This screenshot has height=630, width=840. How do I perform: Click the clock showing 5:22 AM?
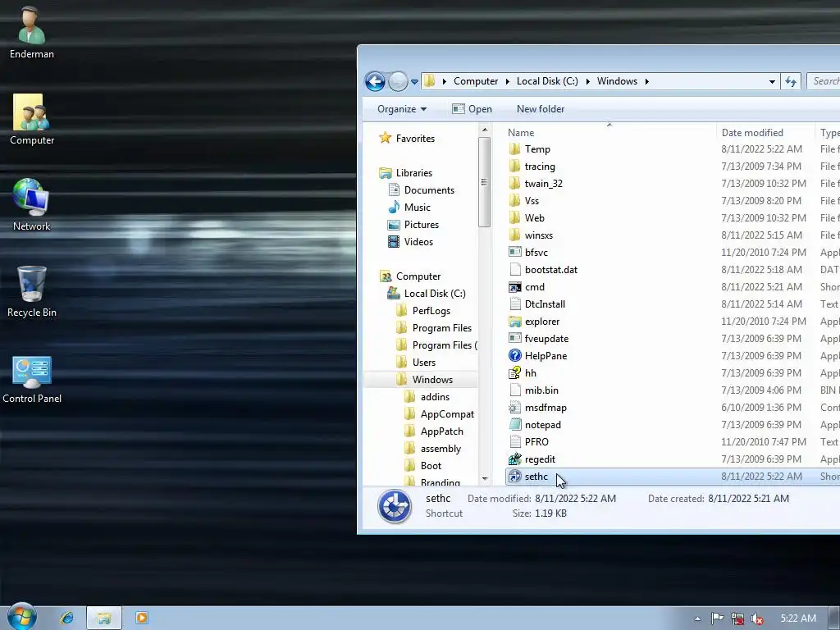(798, 619)
